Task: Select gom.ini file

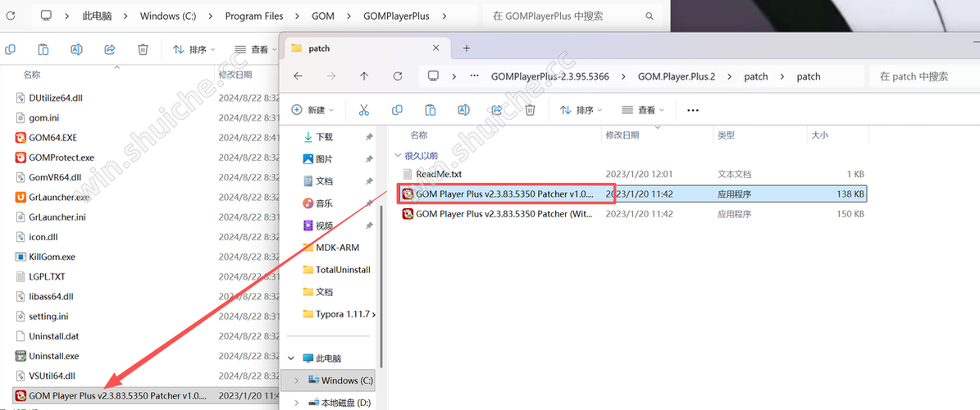Action: click(37, 117)
